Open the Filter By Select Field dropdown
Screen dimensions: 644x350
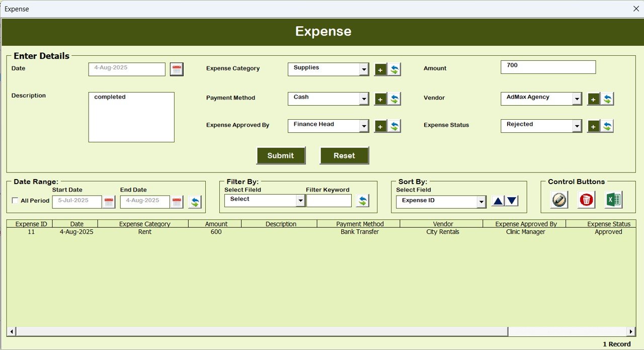pyautogui.click(x=300, y=201)
